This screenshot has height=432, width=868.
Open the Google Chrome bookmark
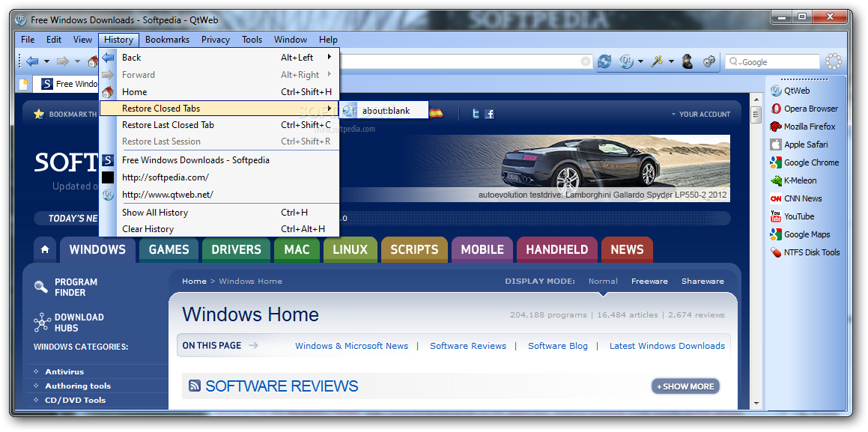804,162
